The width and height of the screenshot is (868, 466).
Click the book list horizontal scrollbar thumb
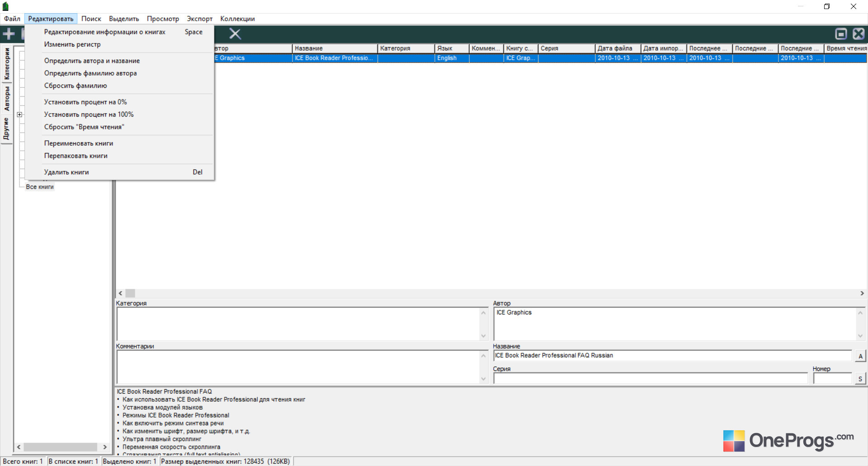(130, 293)
